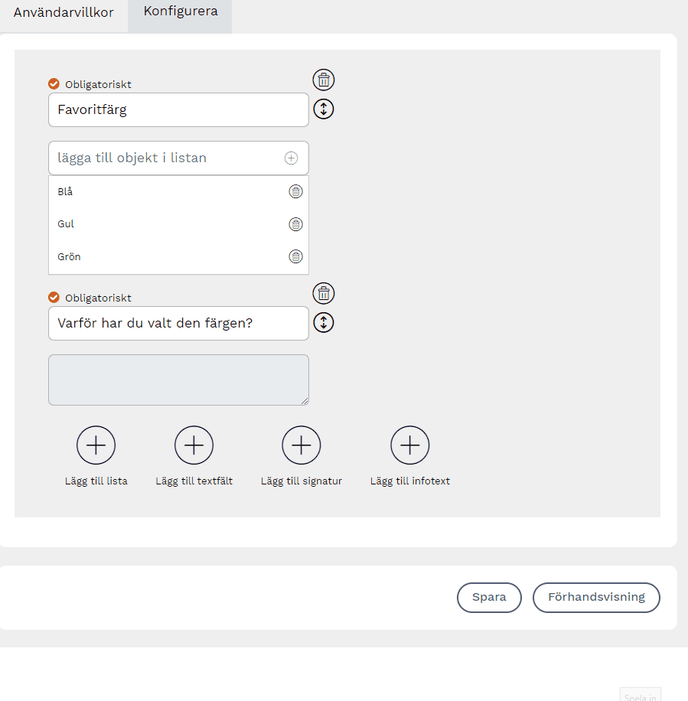688x701 pixels.
Task: Toggle Obligatoriskt for the Favoritfärg field
Action: click(x=54, y=84)
